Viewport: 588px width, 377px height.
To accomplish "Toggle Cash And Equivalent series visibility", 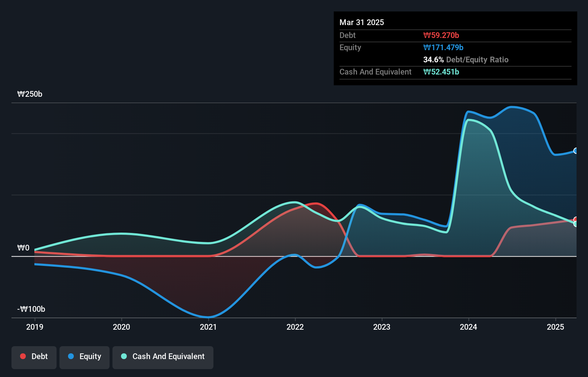I will pyautogui.click(x=163, y=357).
